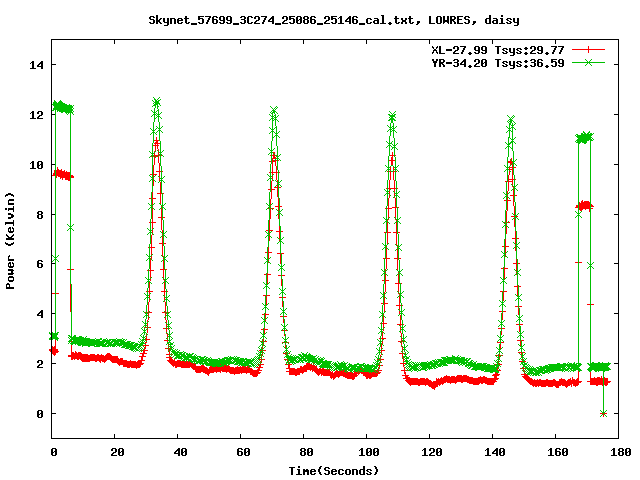Click x-axis tick label 120
The width and height of the screenshot is (640, 480).
[431, 452]
